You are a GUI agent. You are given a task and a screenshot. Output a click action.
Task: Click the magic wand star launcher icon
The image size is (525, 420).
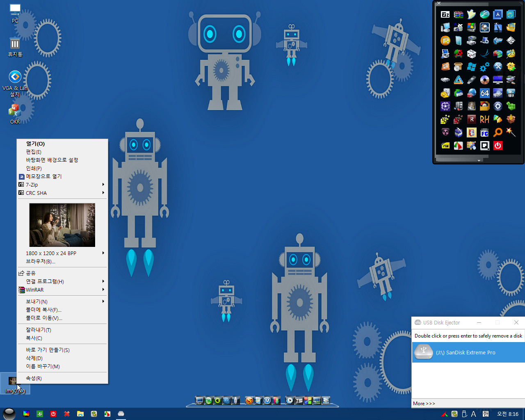[511, 132]
